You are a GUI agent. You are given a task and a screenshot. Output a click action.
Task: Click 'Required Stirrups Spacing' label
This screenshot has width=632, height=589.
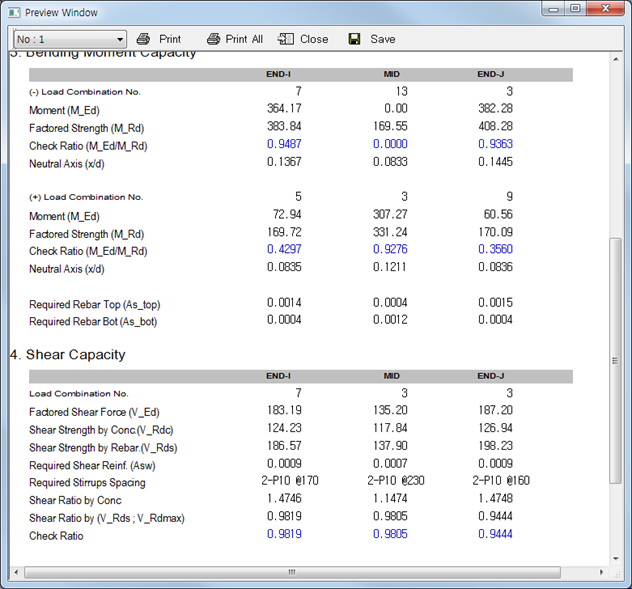pyautogui.click(x=87, y=483)
